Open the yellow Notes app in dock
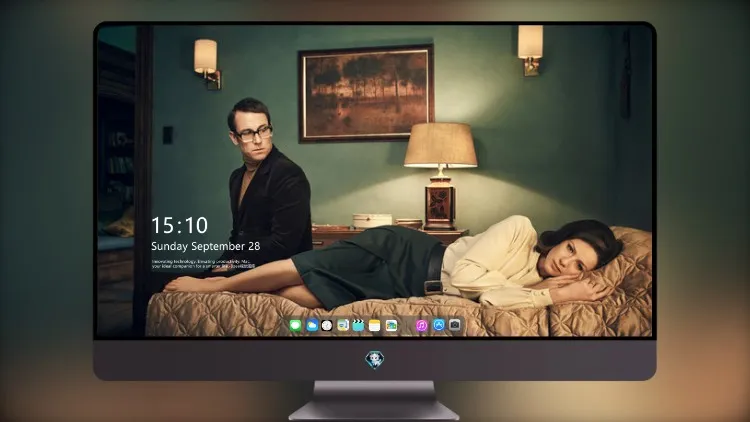The width and height of the screenshot is (750, 422). pos(375,325)
